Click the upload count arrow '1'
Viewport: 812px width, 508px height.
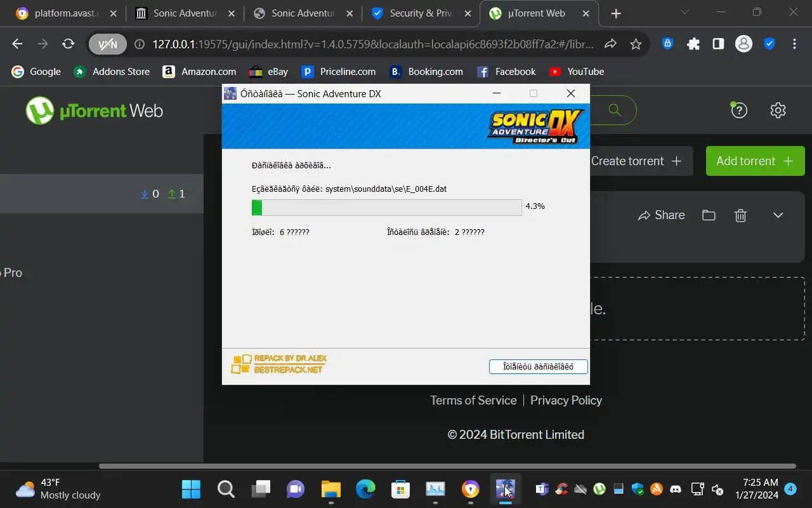[176, 194]
